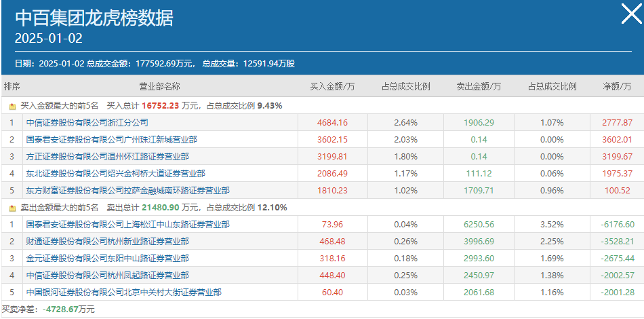Image resolution: width=644 pixels, height=319 pixels.
Task: Select the net amount 2777.87
Action: pos(617,122)
